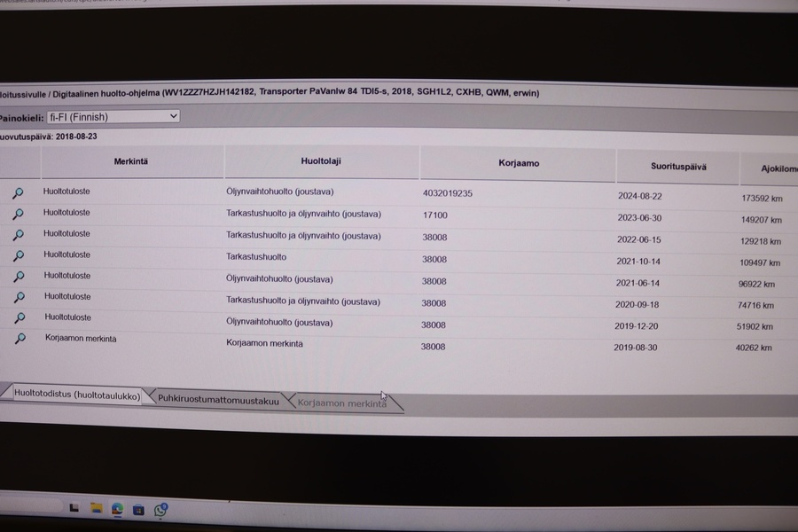Switch to Puhkiruostumattomuustakuu tab
The image size is (798, 532).
tap(218, 400)
